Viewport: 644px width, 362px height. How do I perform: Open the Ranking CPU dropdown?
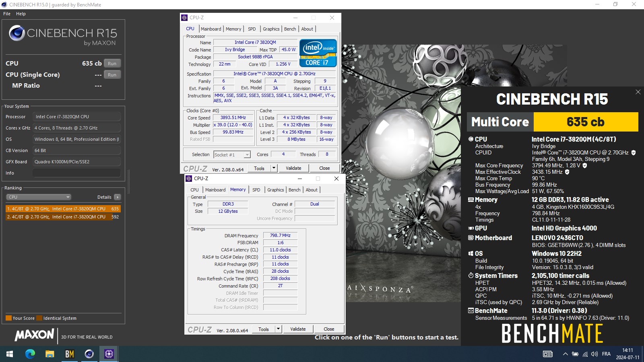[x=39, y=197]
